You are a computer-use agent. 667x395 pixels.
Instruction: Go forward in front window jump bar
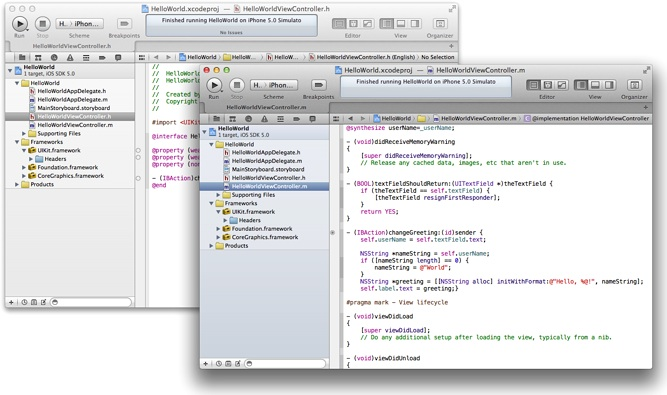(x=362, y=119)
